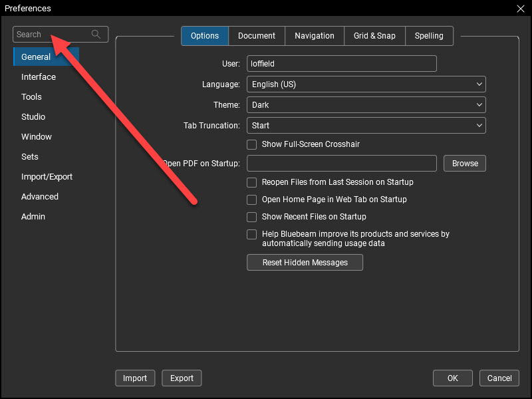Click the User name field
Viewport: 532px width, 399px height.
[x=342, y=64]
